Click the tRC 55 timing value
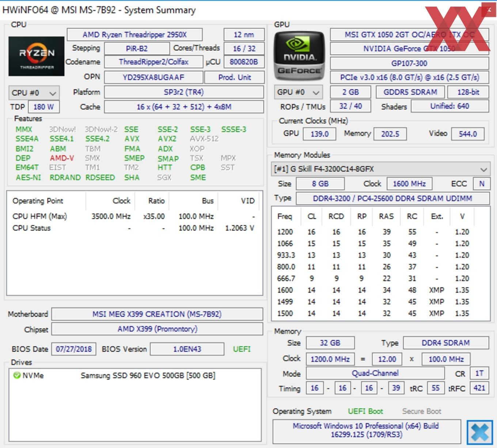Viewport: 497px width, 448px height. click(x=436, y=388)
